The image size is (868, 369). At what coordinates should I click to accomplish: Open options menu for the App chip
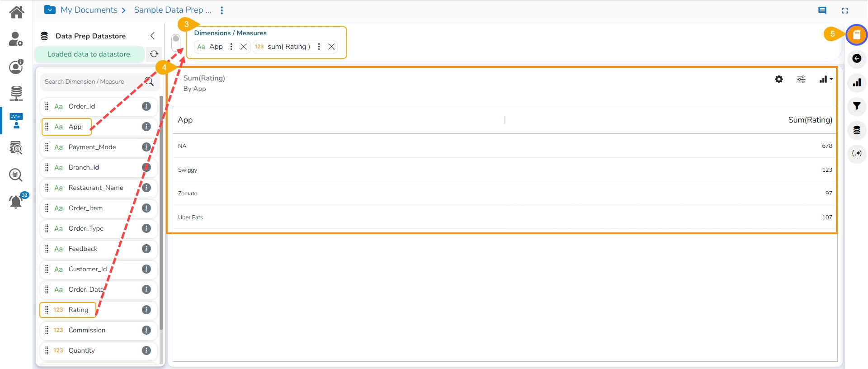pos(231,47)
